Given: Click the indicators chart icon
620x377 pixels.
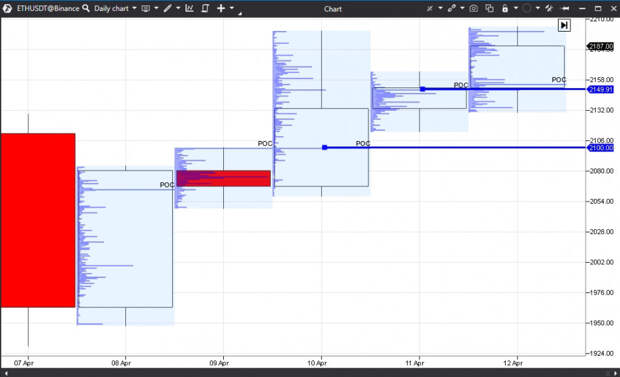Looking at the screenshot, I should coord(189,8).
